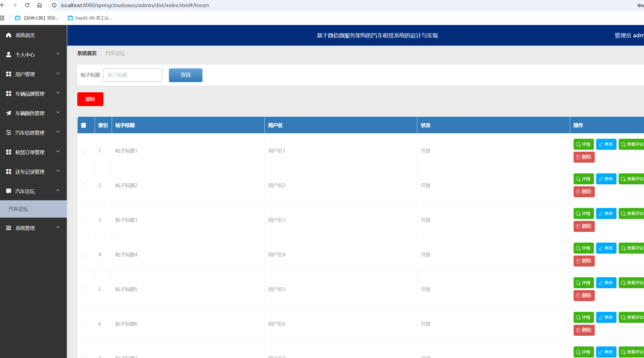The width and height of the screenshot is (644, 358).
Task: Click the list icon beside 系统管理
Action: [9, 228]
